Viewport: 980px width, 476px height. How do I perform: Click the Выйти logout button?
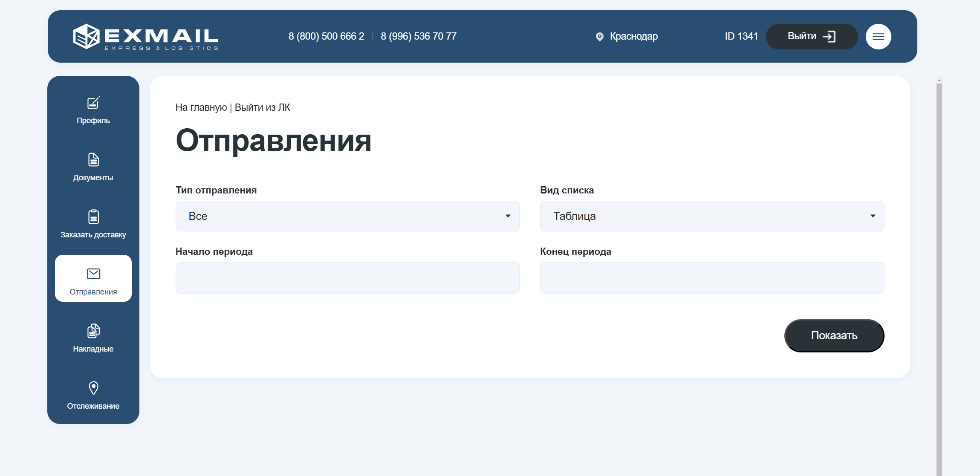point(811,37)
